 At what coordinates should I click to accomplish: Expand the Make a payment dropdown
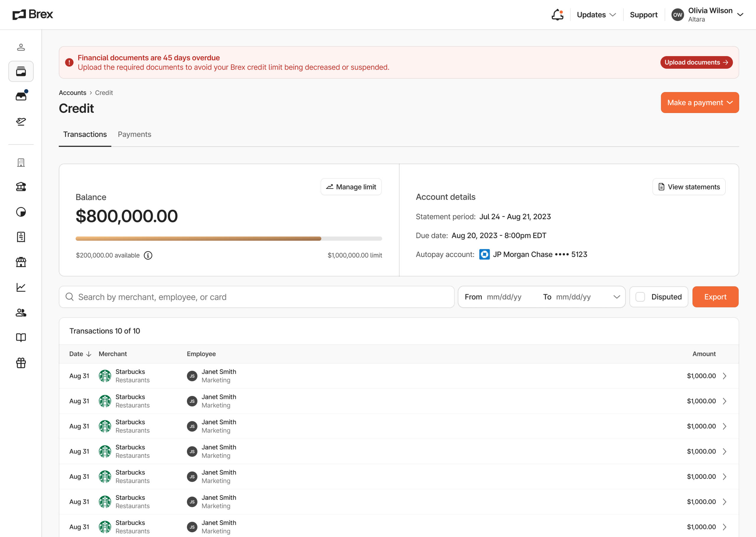coord(700,102)
